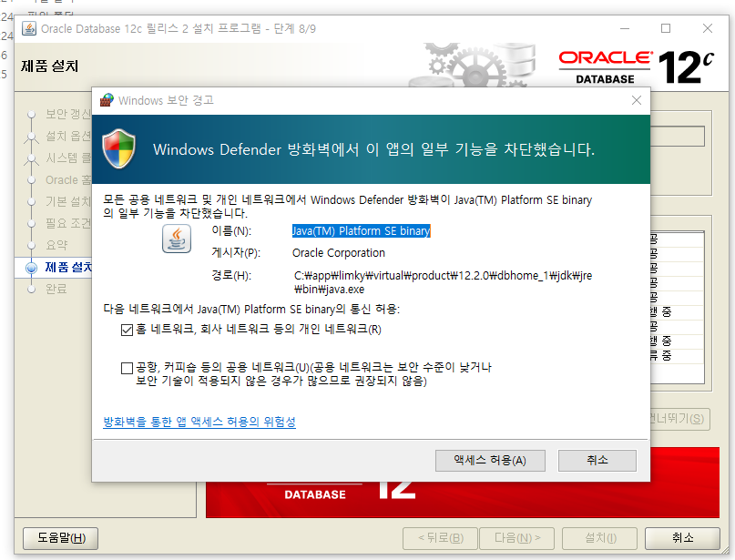This screenshot has width=735, height=560.
Task: Click the Oracle installer title bar icon
Action: click(29, 28)
